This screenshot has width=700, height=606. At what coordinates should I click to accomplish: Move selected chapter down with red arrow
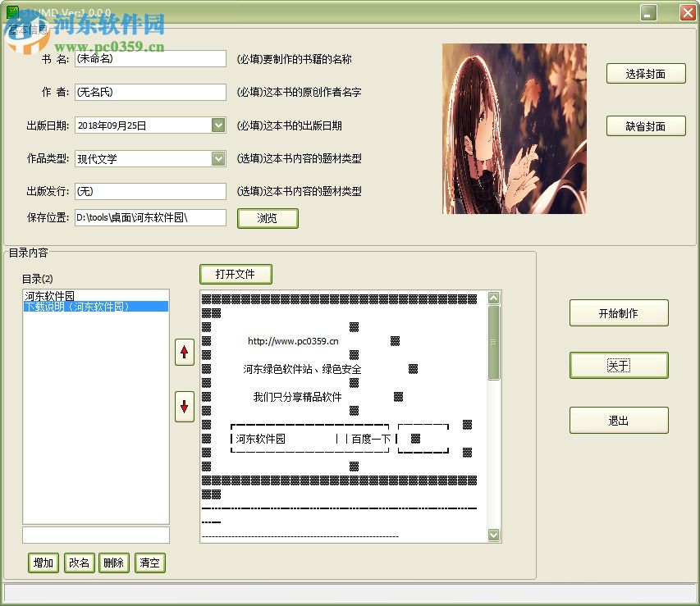pyautogui.click(x=184, y=408)
